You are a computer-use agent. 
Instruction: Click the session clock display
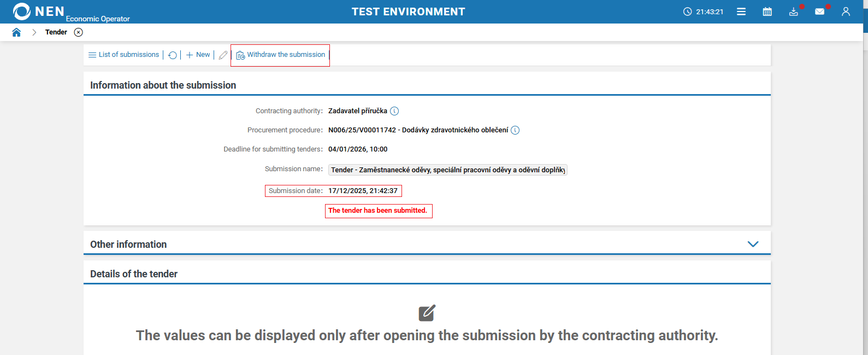tap(703, 11)
